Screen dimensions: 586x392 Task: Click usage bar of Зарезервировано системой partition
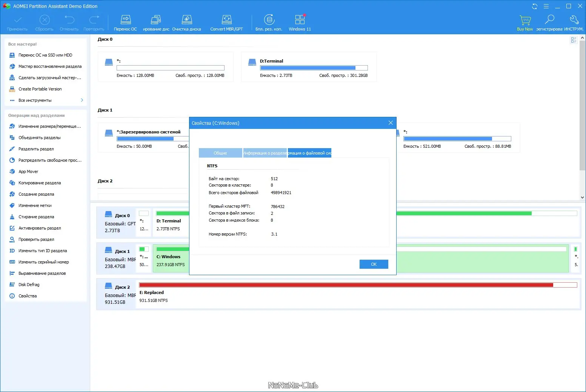point(152,139)
